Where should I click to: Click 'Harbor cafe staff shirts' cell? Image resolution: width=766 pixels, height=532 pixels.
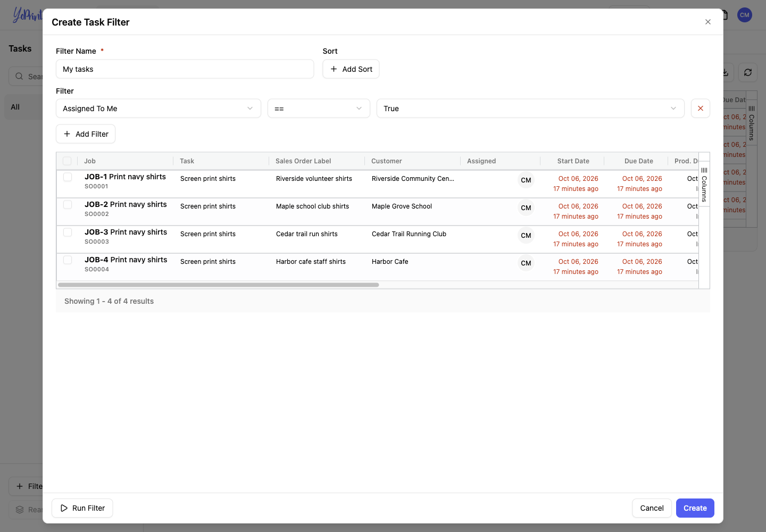pos(311,262)
